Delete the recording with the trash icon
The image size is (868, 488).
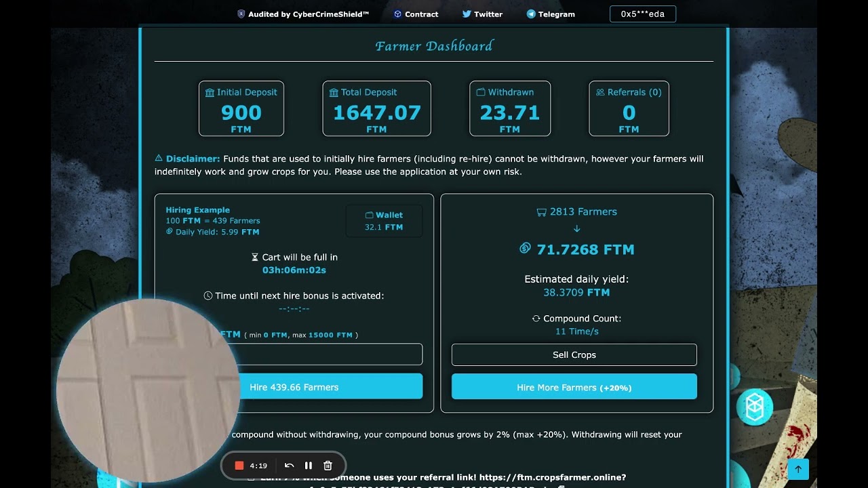[x=328, y=466]
